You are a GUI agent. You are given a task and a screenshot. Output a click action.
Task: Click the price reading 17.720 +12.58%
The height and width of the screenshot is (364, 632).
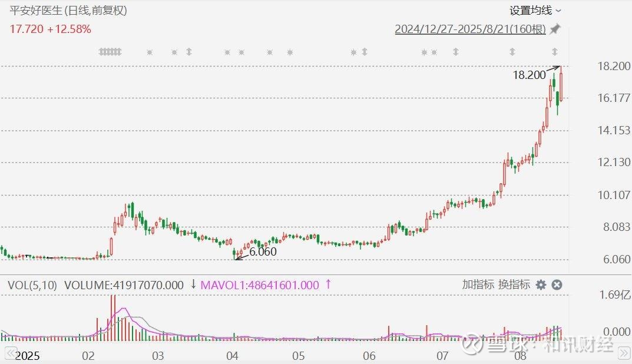pyautogui.click(x=51, y=29)
